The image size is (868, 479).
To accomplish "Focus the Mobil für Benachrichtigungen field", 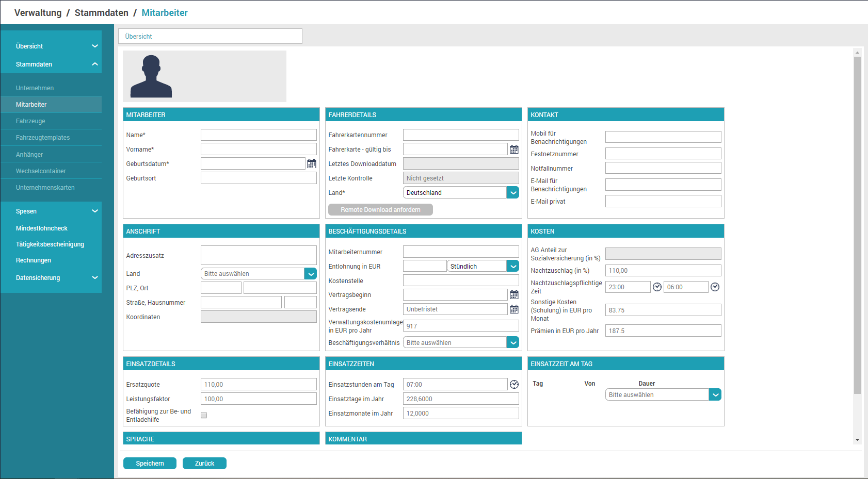I will tap(663, 137).
